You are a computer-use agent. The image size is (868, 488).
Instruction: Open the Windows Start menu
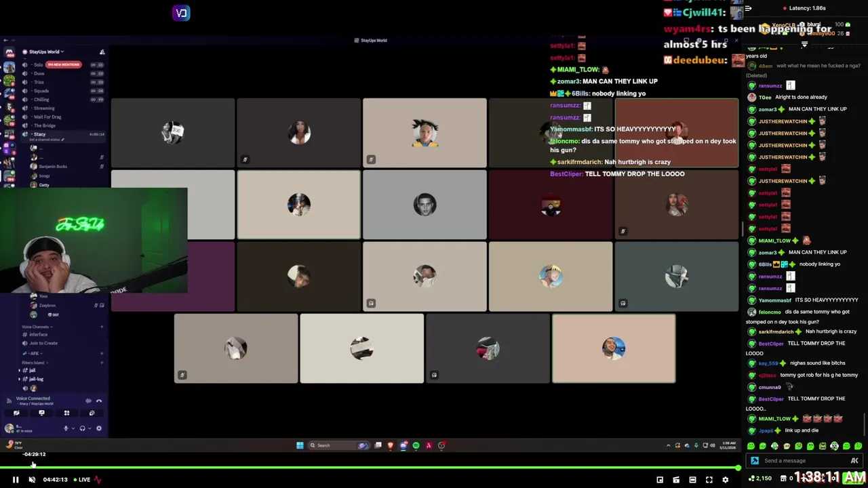click(300, 445)
